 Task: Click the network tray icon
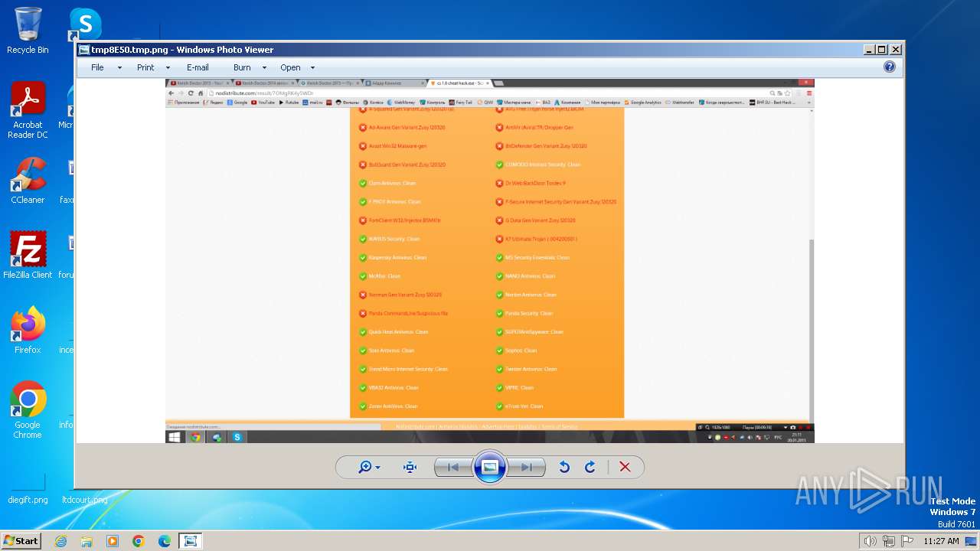[889, 541]
